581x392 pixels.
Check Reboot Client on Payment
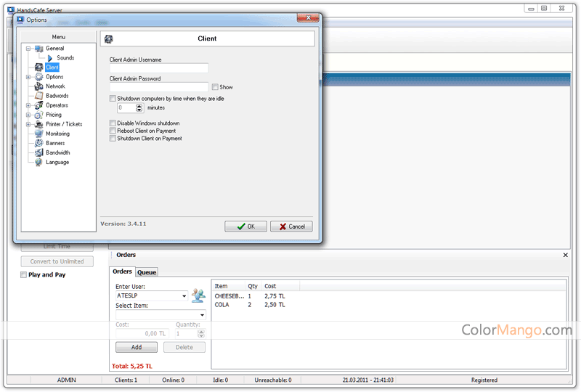[x=113, y=131]
